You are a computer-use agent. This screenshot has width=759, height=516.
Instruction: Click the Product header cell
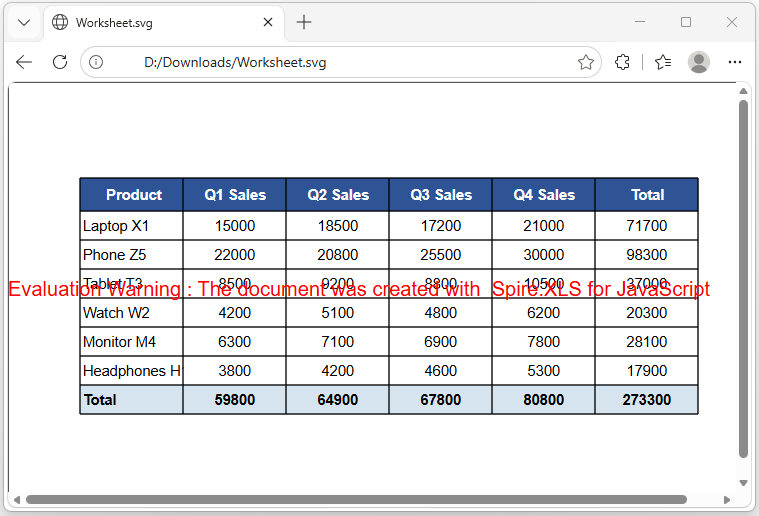pos(132,195)
